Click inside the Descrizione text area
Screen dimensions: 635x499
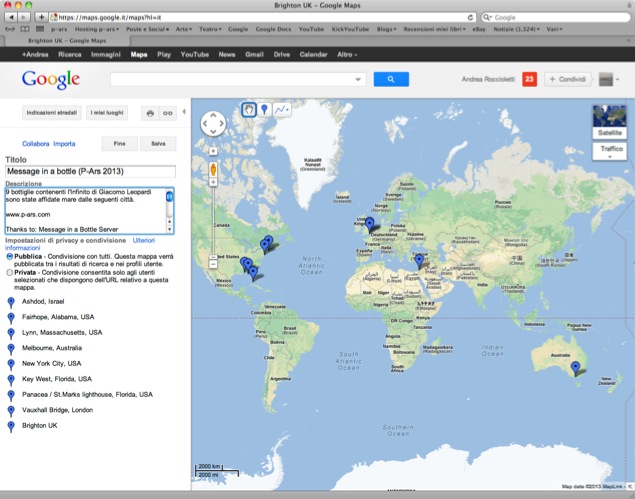pos(85,211)
